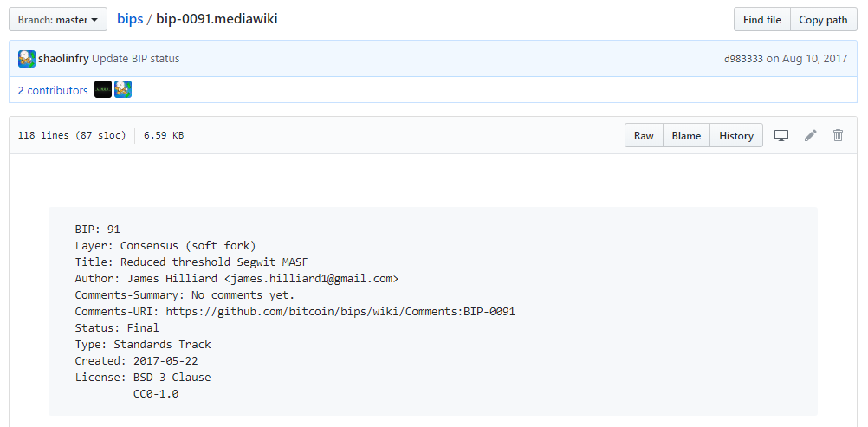Open the 'Update BIP status' commit message

(136, 59)
